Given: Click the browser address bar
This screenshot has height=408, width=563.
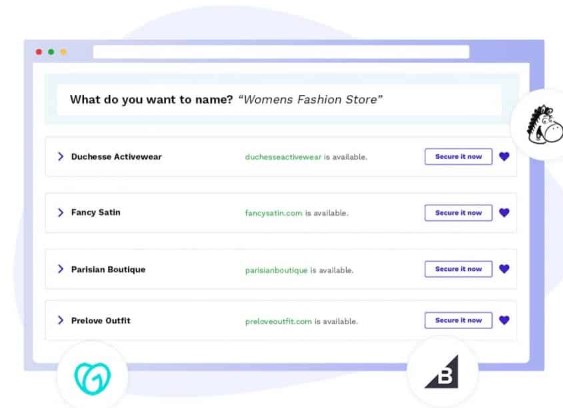Looking at the screenshot, I should tap(281, 52).
